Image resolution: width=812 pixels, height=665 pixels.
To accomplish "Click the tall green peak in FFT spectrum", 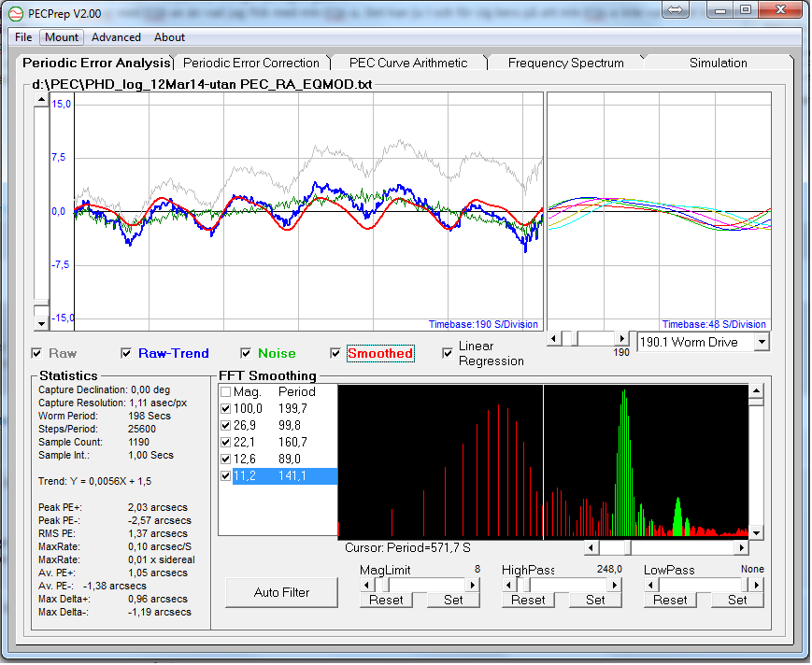I will [624, 463].
